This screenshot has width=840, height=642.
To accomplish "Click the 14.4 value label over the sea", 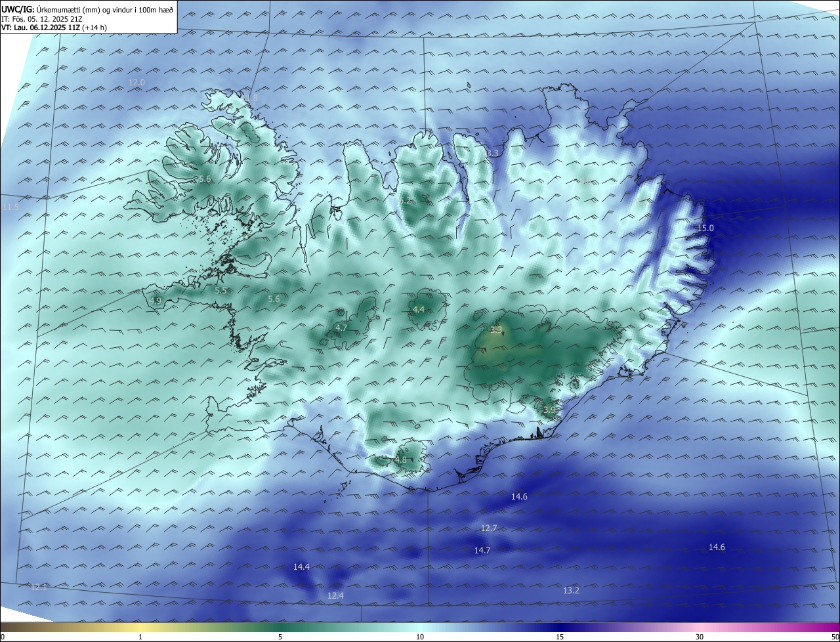I will (x=301, y=567).
